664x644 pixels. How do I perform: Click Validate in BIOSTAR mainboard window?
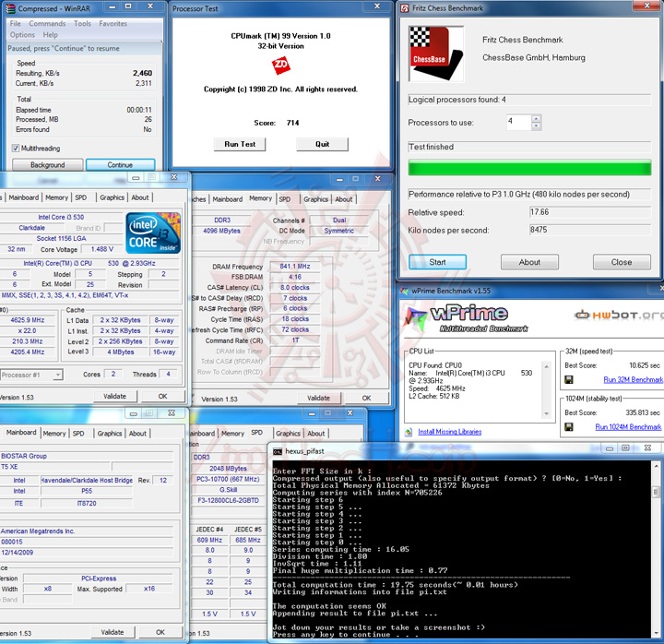pyautogui.click(x=113, y=632)
